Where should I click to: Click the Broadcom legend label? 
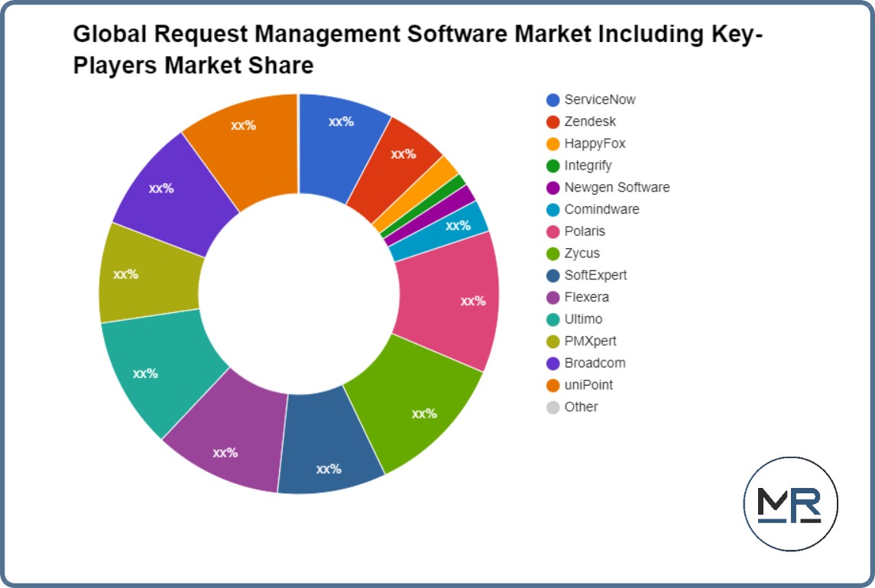pyautogui.click(x=595, y=363)
